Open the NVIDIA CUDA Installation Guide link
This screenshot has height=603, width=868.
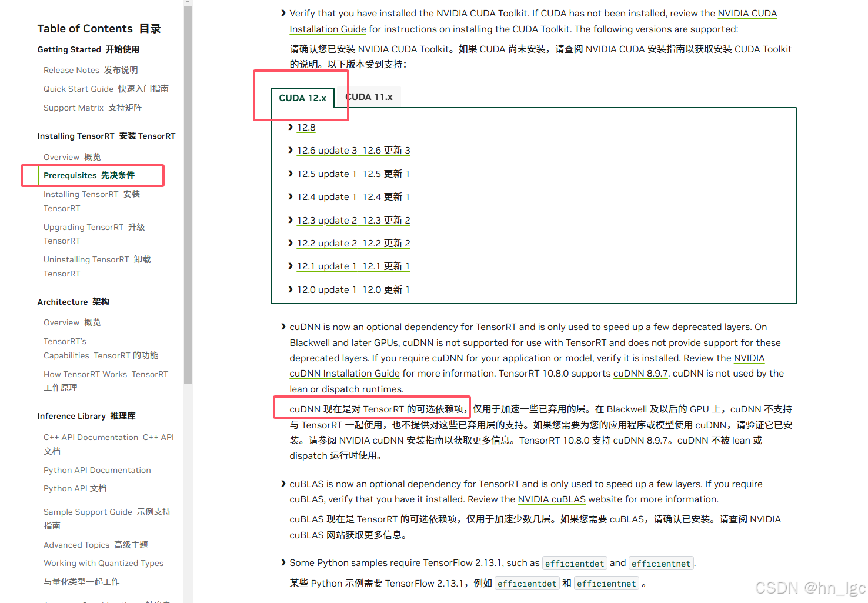[747, 14]
